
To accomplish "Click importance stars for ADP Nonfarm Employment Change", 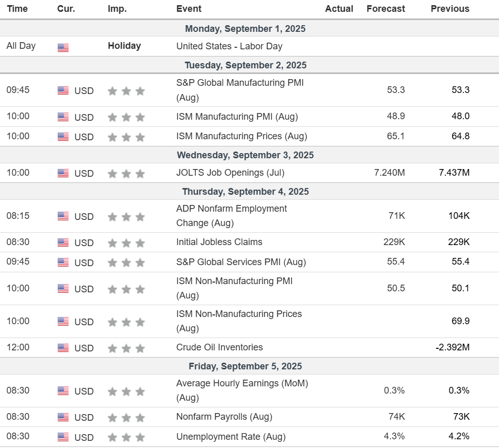I will click(126, 217).
